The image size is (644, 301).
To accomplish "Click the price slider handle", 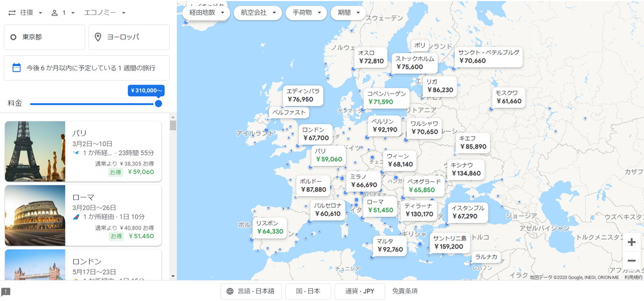I will [158, 103].
